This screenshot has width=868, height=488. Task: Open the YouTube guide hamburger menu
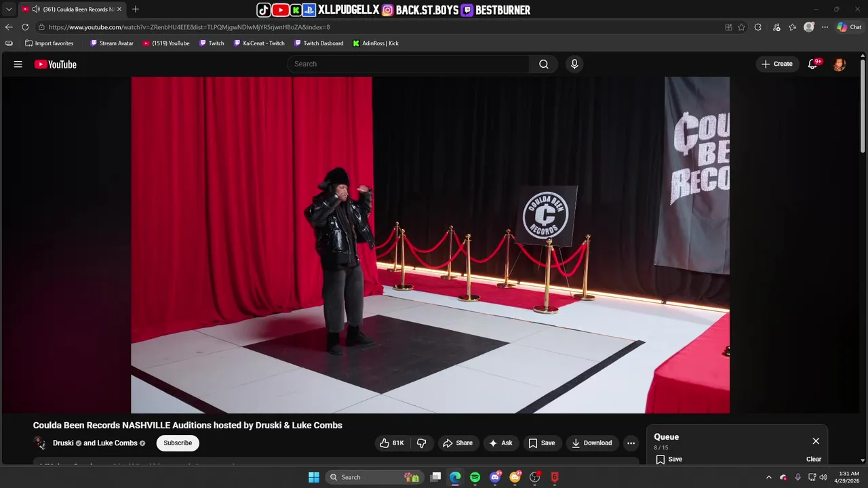tap(18, 64)
